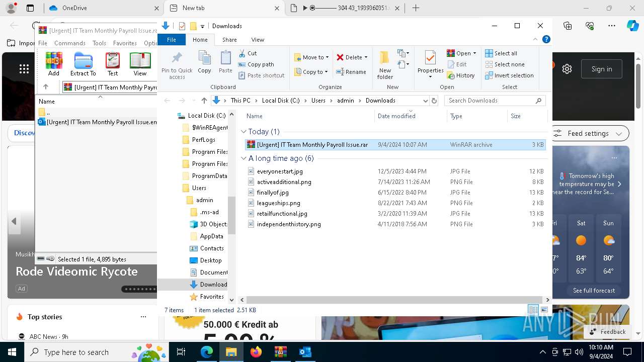644x362 pixels.
Task: Click the Test icon in WinRAR
Action: [x=113, y=64]
